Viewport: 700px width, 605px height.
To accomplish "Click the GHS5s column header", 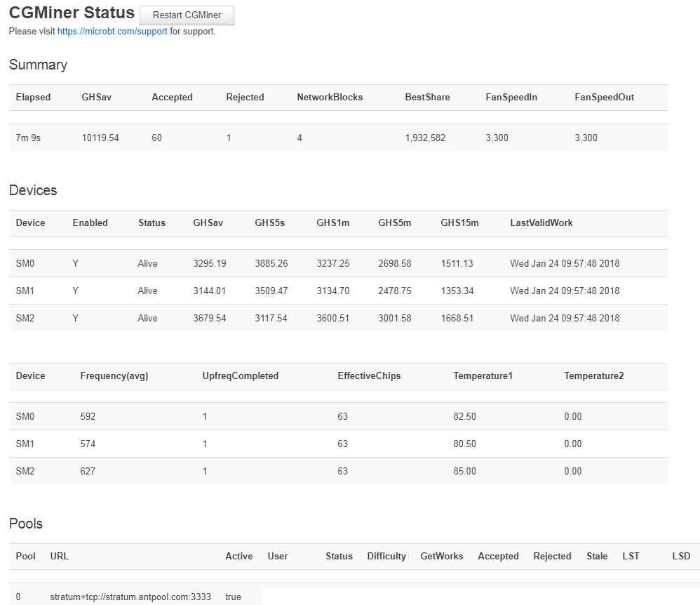I will click(x=269, y=222).
